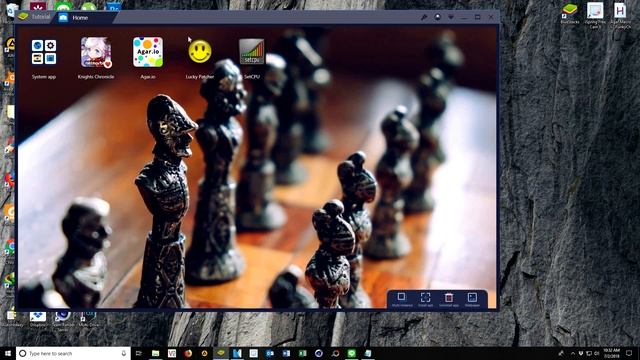Image resolution: width=640 pixels, height=360 pixels.
Task: Click the Type here to search box
Action: coord(73,353)
